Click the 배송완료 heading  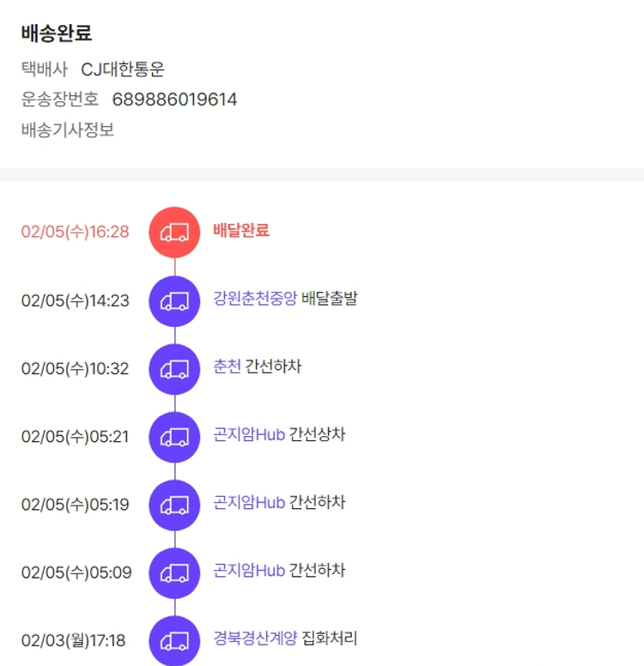(x=57, y=33)
